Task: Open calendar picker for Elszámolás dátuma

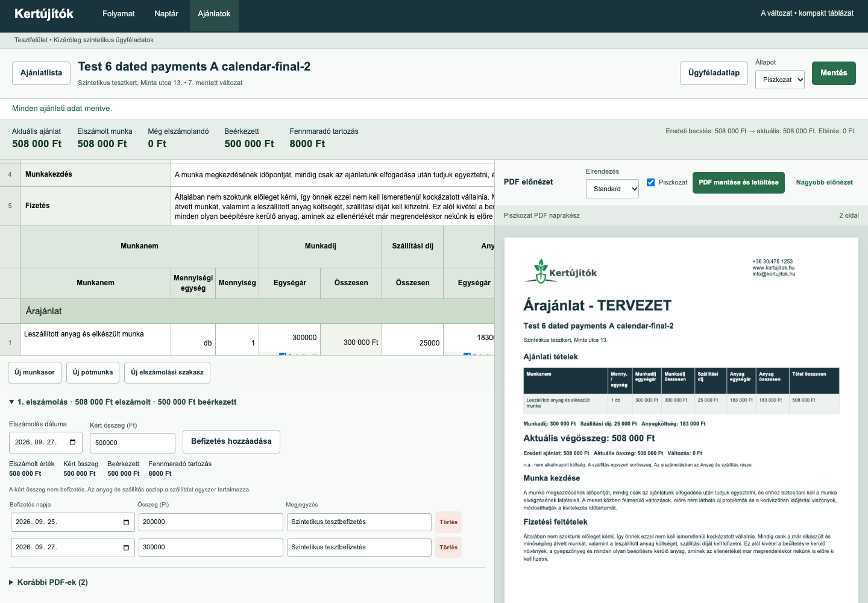Action: pyautogui.click(x=72, y=442)
